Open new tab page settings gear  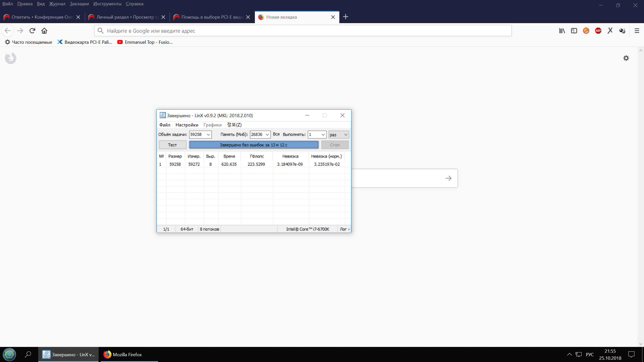point(626,58)
